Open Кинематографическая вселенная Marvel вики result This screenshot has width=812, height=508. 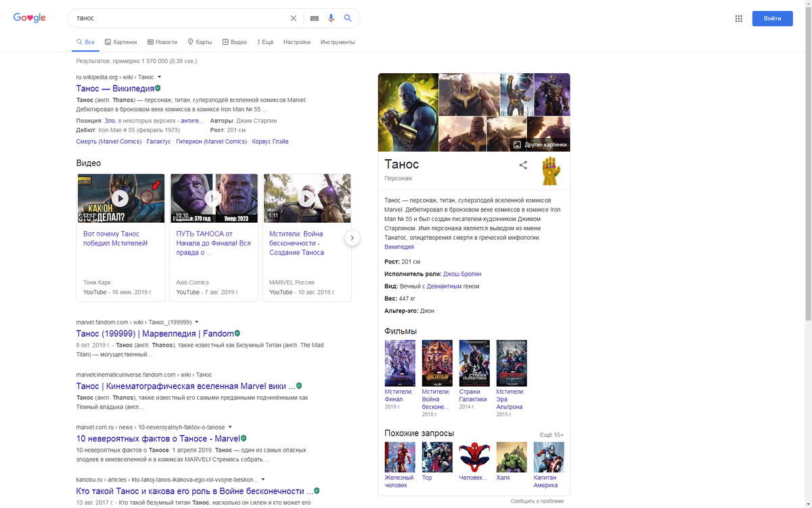click(186, 386)
